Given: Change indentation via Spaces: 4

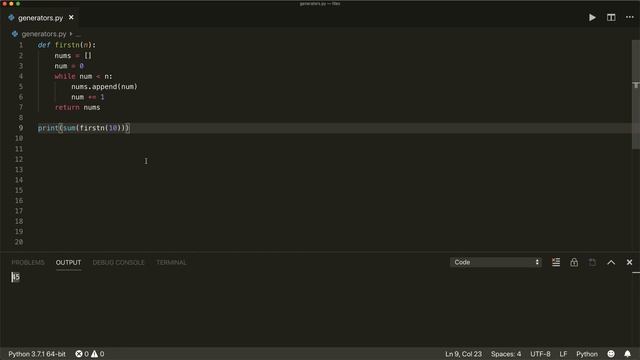Looking at the screenshot, I should (506, 354).
